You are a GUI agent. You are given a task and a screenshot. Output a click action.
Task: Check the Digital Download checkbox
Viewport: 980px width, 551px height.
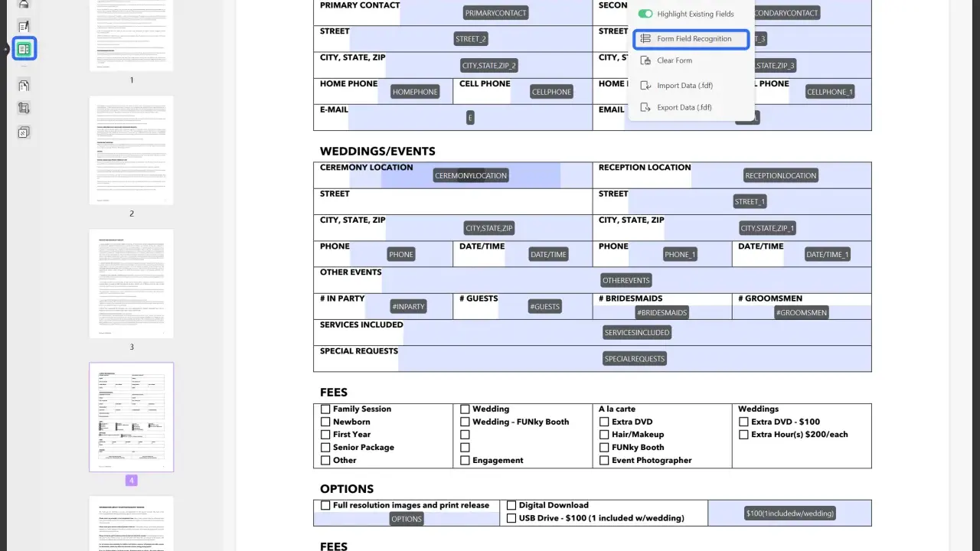tap(511, 505)
